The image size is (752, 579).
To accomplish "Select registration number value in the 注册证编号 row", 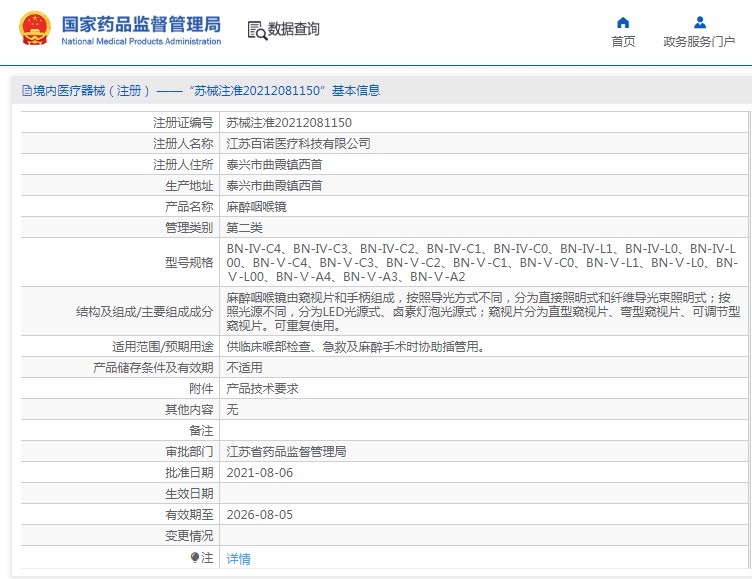I will coord(289,123).
